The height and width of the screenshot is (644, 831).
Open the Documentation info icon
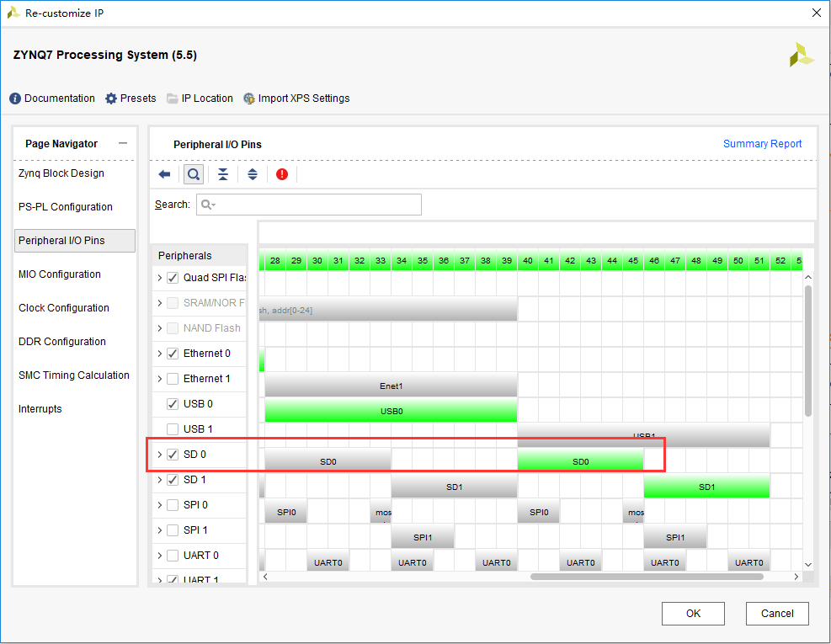(x=15, y=98)
